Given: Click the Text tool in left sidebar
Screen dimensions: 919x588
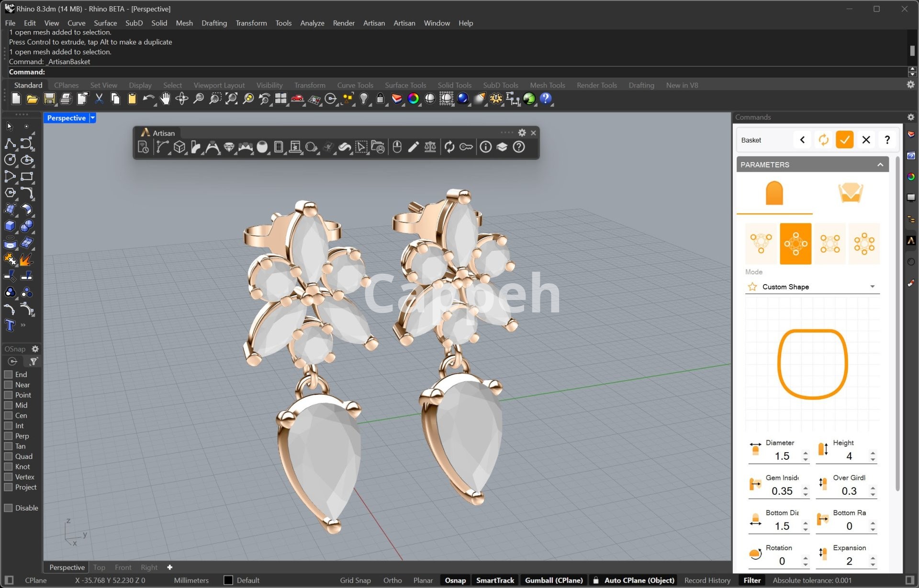Looking at the screenshot, I should [10, 326].
